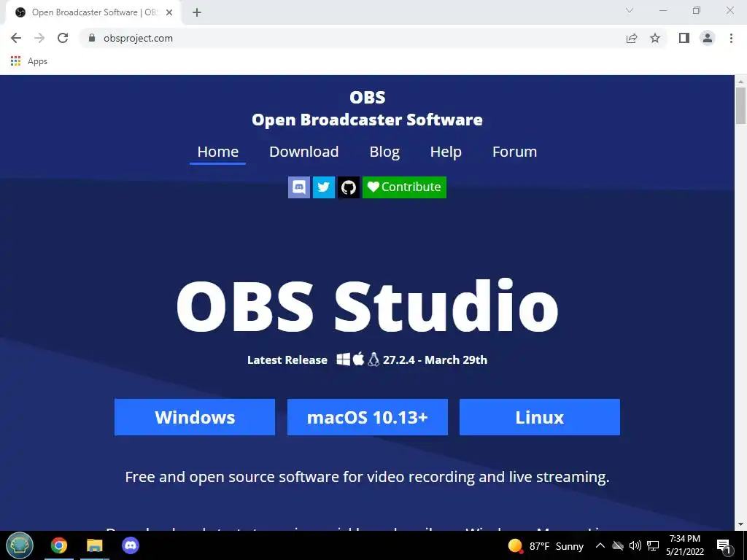Open Apps bookmarks shortcut
Image resolution: width=747 pixels, height=560 pixels.
click(28, 61)
